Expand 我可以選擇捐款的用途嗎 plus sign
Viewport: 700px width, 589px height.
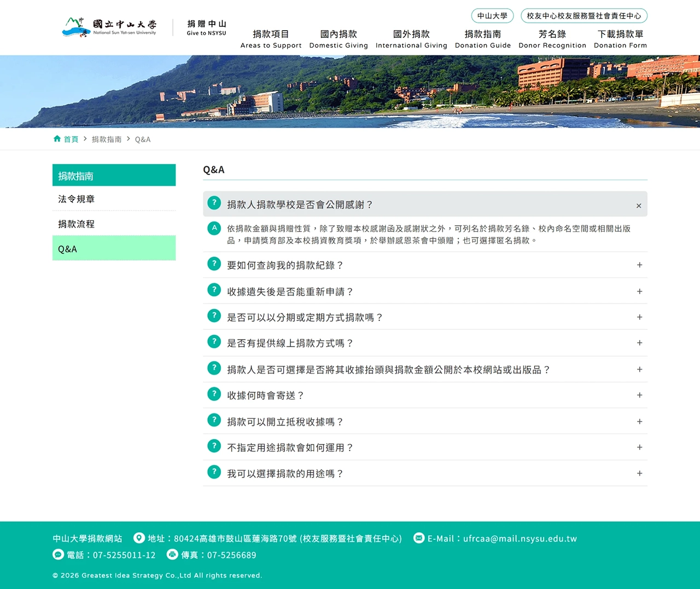(x=639, y=474)
